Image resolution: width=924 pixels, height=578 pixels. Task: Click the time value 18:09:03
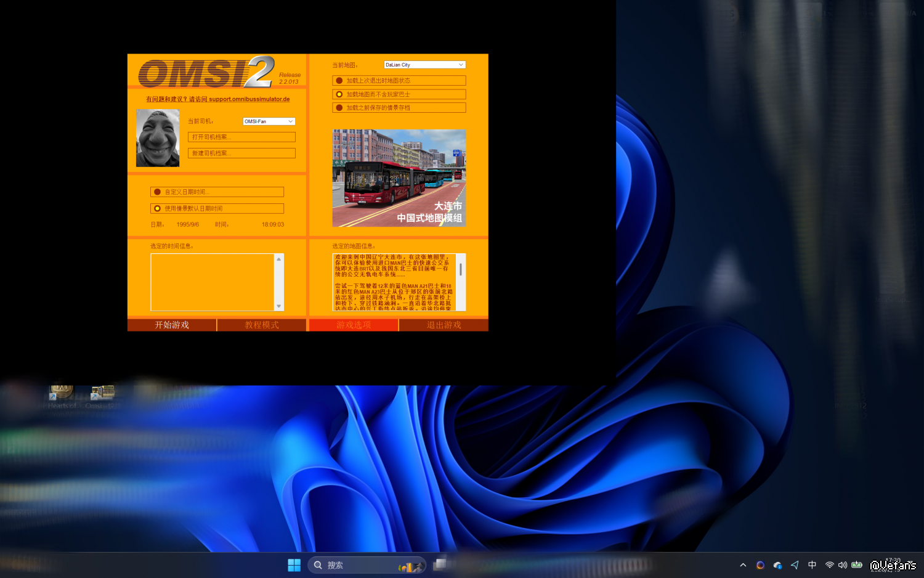pos(273,225)
